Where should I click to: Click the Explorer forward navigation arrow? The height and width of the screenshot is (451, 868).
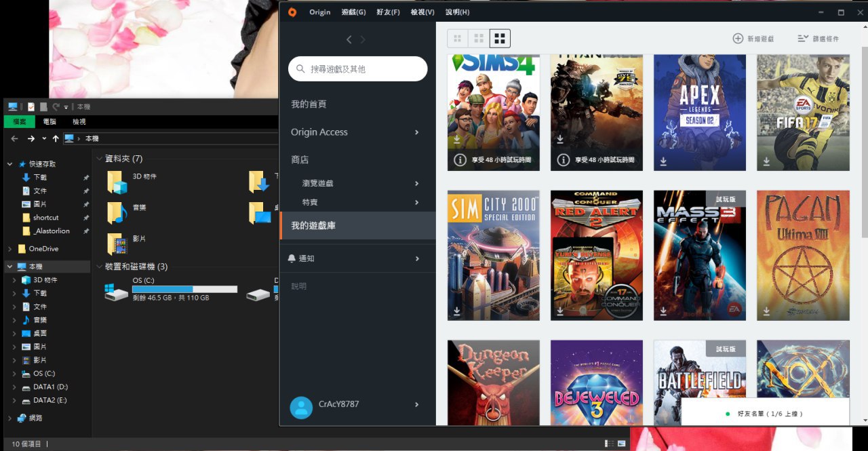(x=31, y=138)
